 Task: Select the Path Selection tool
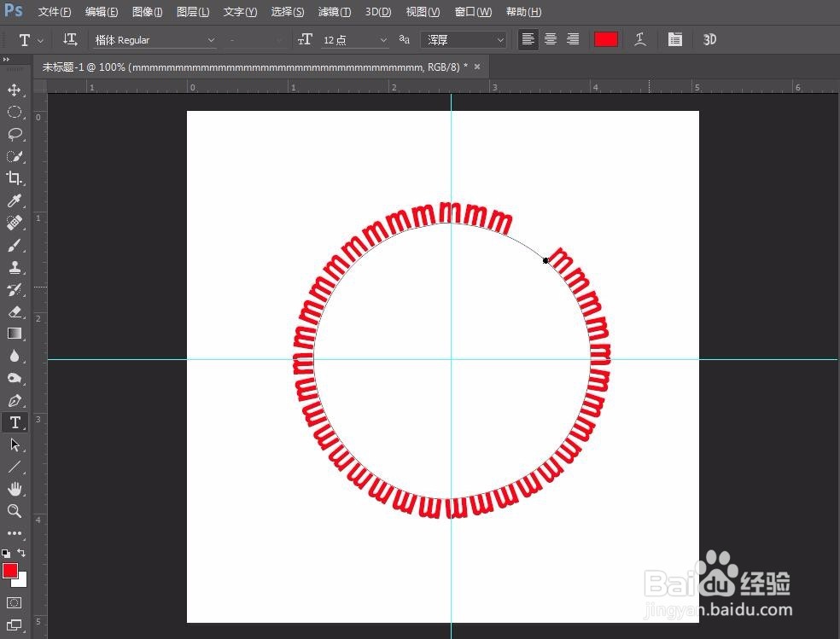pos(15,444)
